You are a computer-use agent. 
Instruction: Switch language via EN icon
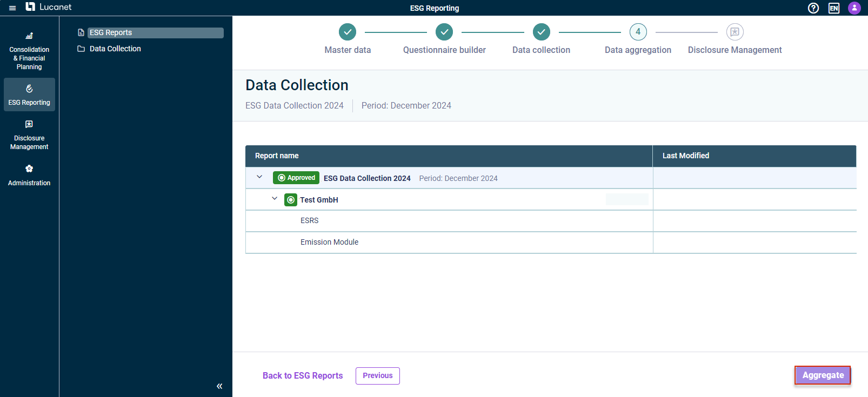click(x=834, y=8)
